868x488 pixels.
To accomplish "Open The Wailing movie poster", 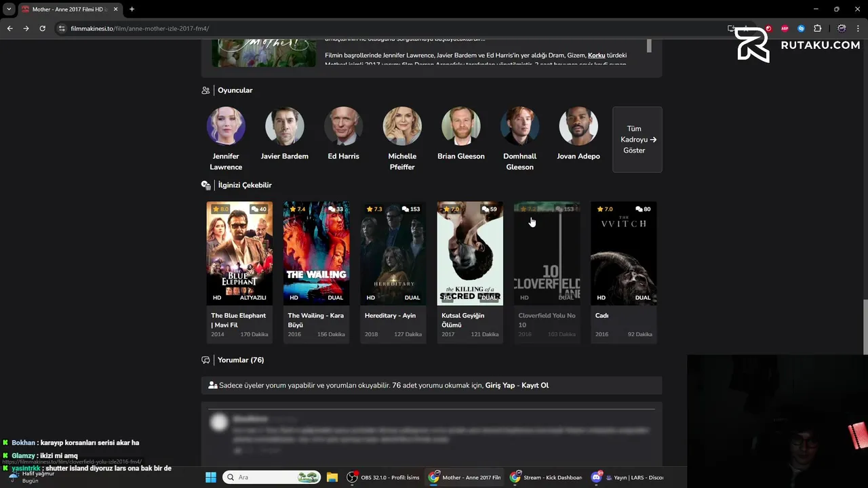I will click(x=316, y=253).
